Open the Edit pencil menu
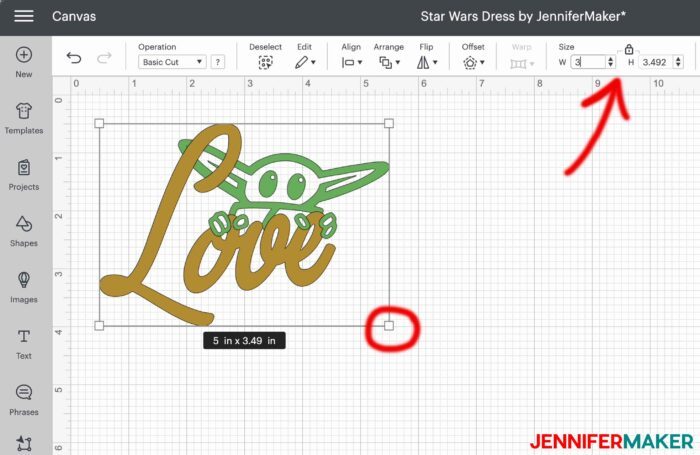700x455 pixels. point(305,63)
